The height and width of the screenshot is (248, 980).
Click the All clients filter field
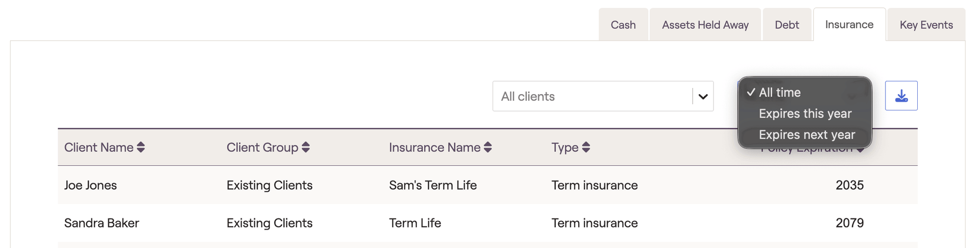[x=592, y=96]
